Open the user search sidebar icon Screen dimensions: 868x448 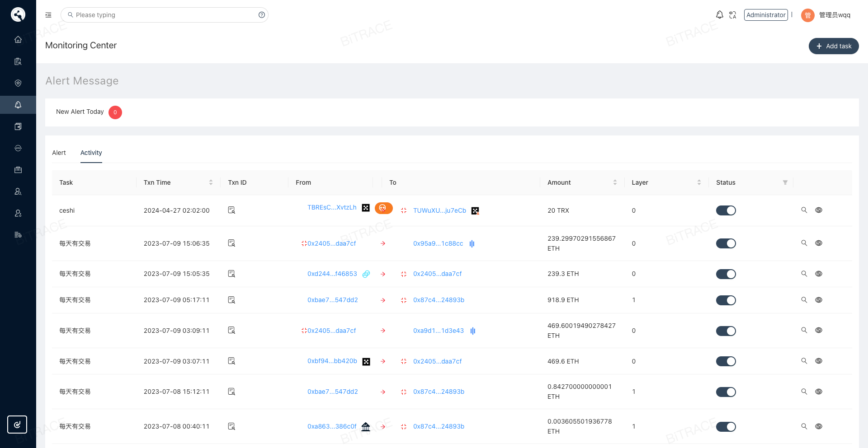pos(18,191)
